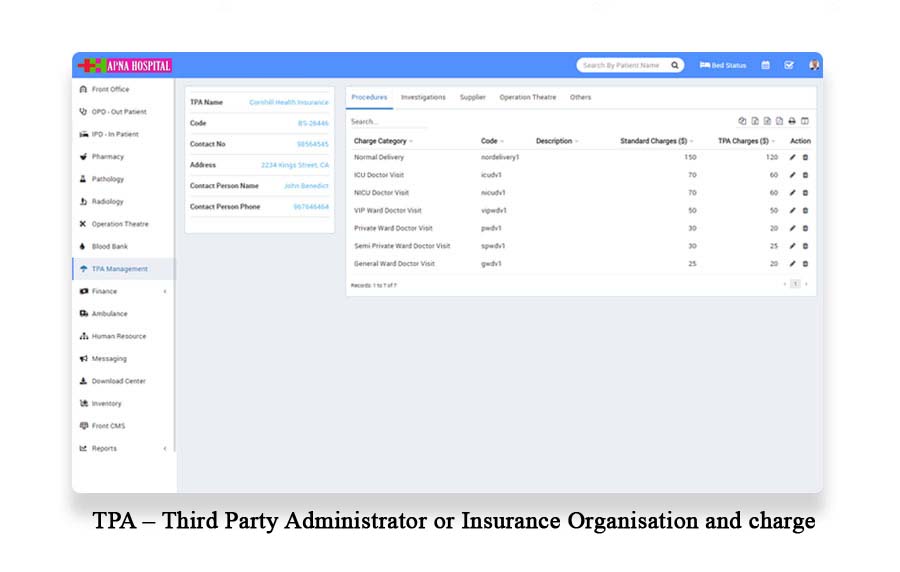This screenshot has width=900, height=572.
Task: Edit the VIP Ward Doctor Visit charge
Action: (792, 211)
